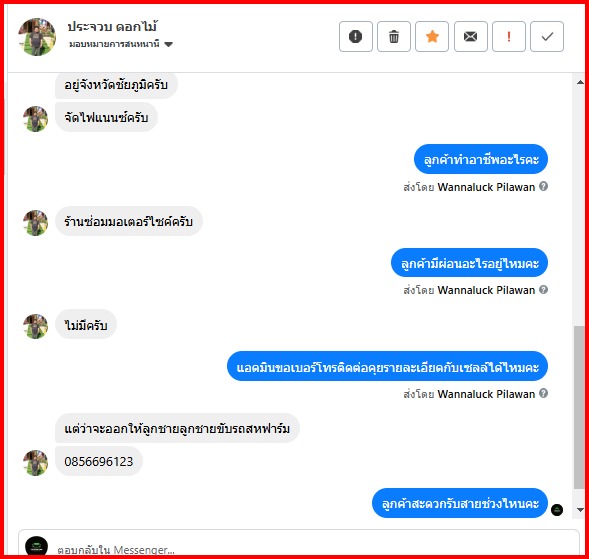589x559 pixels.
Task: Click the phone number 0856696123 message
Action: pos(99,461)
